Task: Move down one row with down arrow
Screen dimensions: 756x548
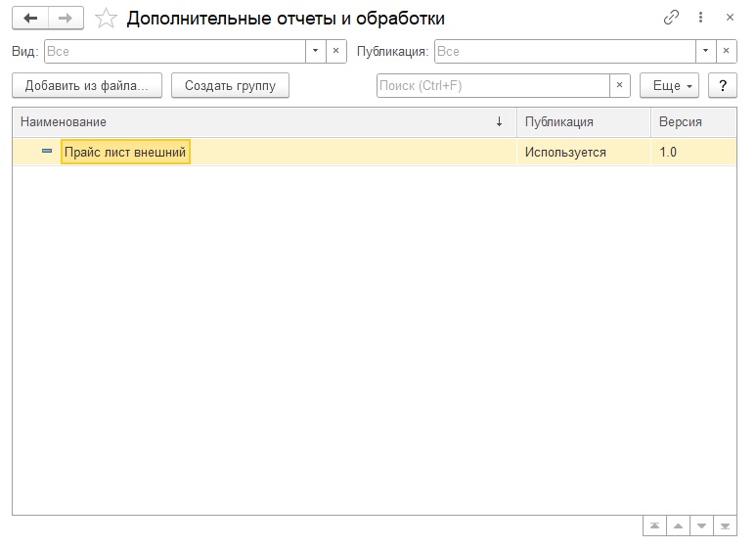Action: coord(701,525)
